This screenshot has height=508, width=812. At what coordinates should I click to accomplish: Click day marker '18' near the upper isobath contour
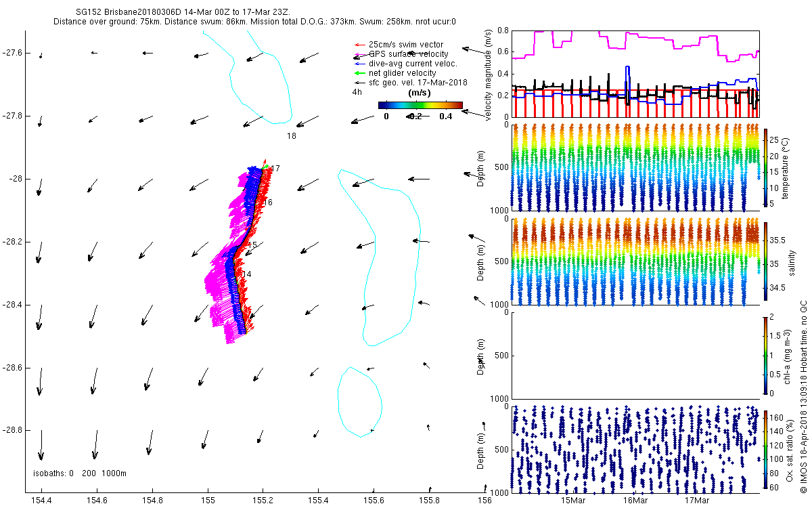(x=292, y=136)
